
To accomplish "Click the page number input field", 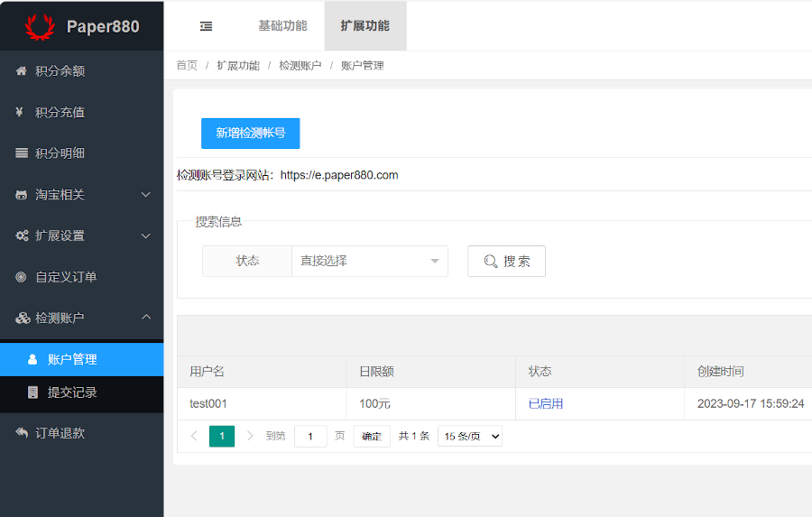I will [310, 436].
